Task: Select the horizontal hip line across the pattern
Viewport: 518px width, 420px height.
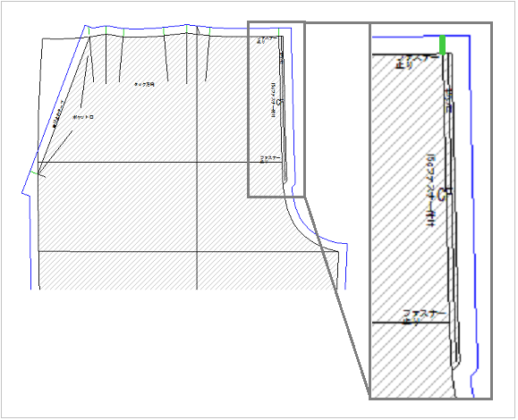Action: pos(160,162)
